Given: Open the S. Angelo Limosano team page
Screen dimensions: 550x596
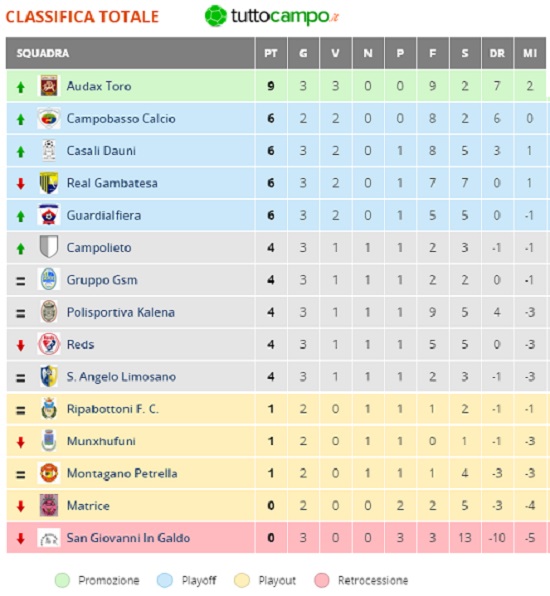Looking at the screenshot, I should point(121,377).
